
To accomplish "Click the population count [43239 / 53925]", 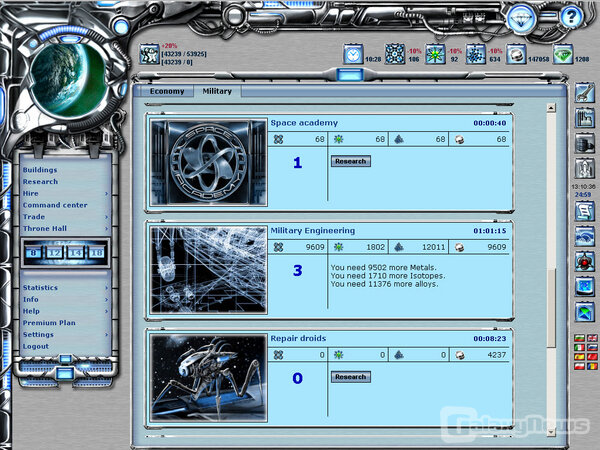I will coord(184,54).
